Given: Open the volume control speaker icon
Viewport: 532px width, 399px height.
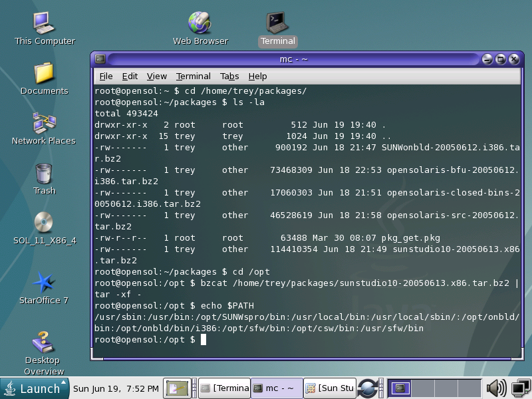Looking at the screenshot, I should click(x=495, y=388).
